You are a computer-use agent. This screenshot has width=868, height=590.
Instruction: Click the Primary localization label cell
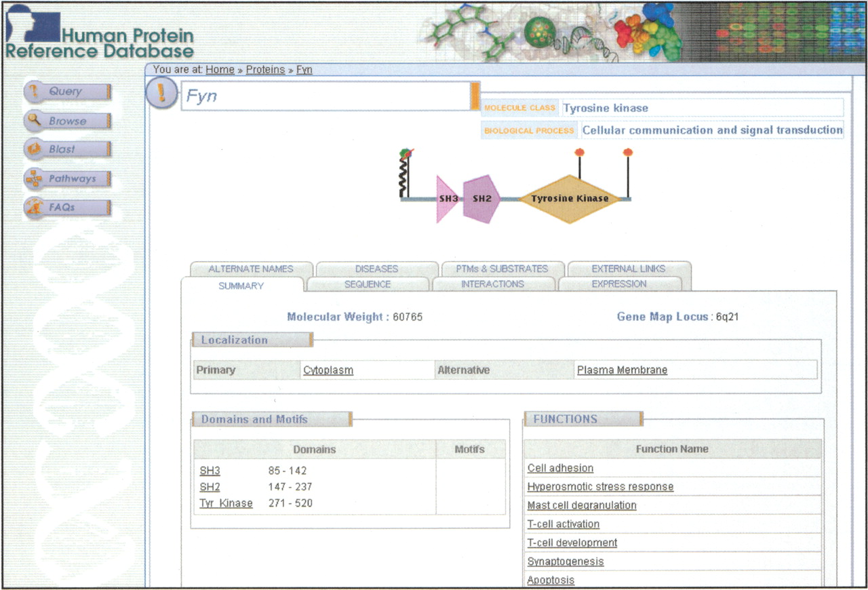tap(247, 370)
